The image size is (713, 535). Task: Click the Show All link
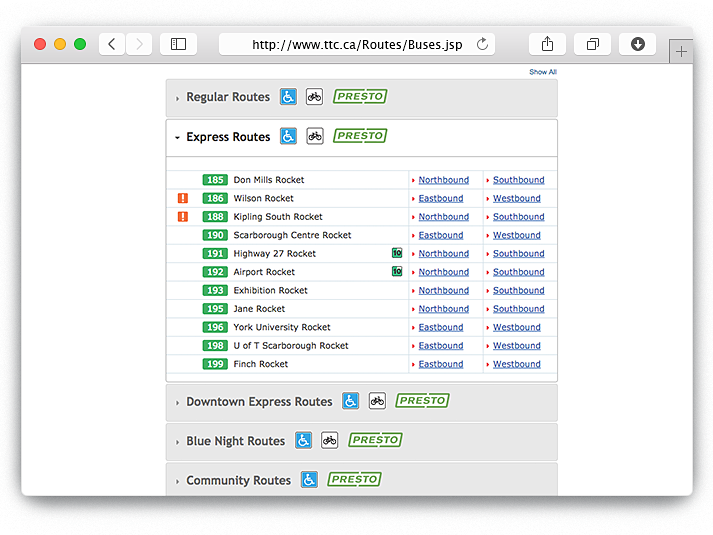tap(543, 72)
